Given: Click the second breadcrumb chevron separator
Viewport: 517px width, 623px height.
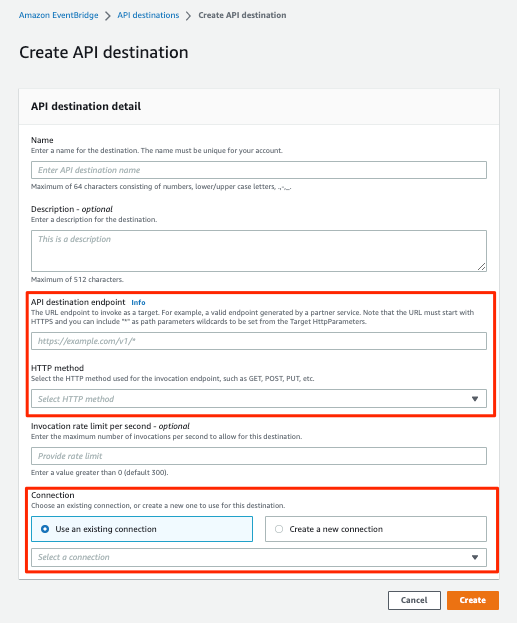Looking at the screenshot, I should coord(189,16).
